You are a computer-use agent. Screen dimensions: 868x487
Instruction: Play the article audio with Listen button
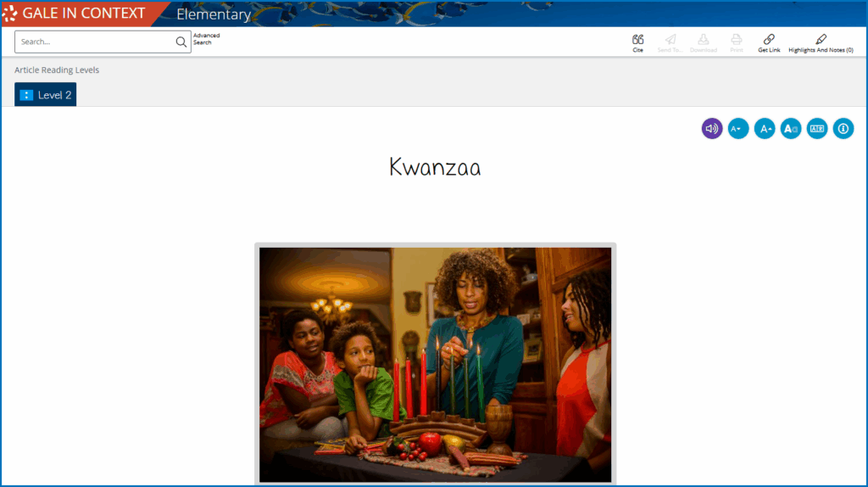[712, 129]
